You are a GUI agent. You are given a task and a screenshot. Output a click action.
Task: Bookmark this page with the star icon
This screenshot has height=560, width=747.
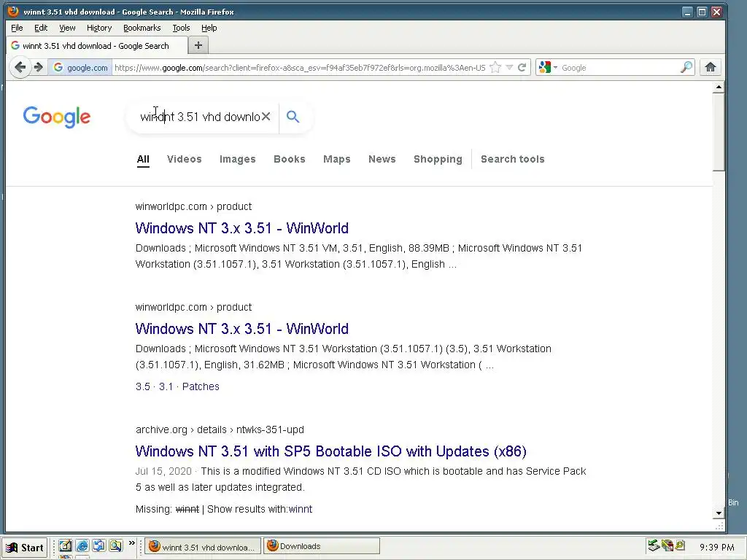495,68
